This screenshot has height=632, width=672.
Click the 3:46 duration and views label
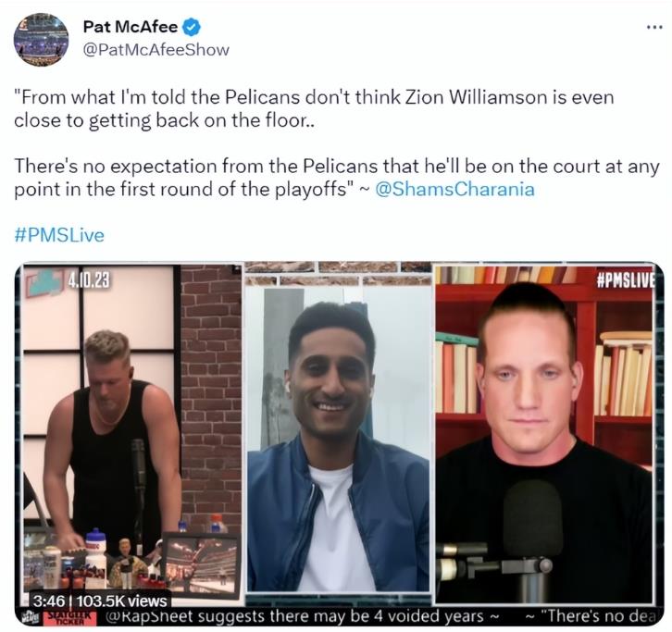click(99, 601)
